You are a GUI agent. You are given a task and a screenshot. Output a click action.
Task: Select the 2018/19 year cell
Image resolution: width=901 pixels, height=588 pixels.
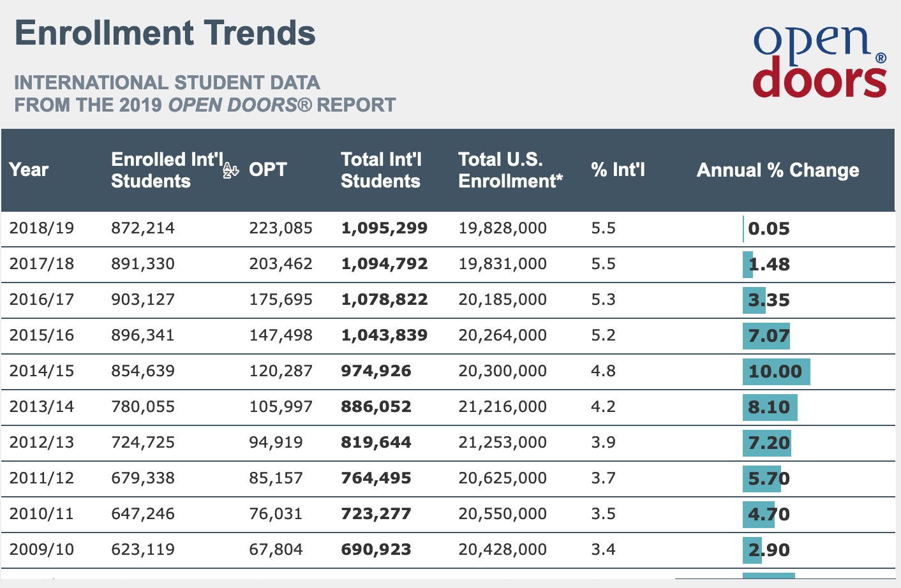coord(41,228)
